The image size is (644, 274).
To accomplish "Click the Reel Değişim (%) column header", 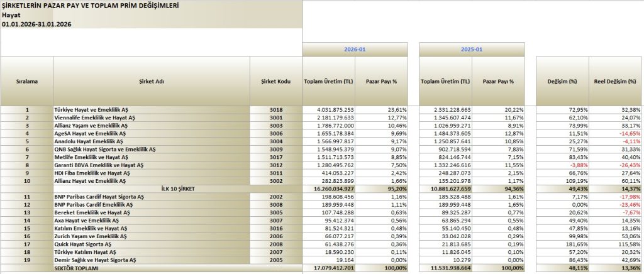I will click(616, 81).
